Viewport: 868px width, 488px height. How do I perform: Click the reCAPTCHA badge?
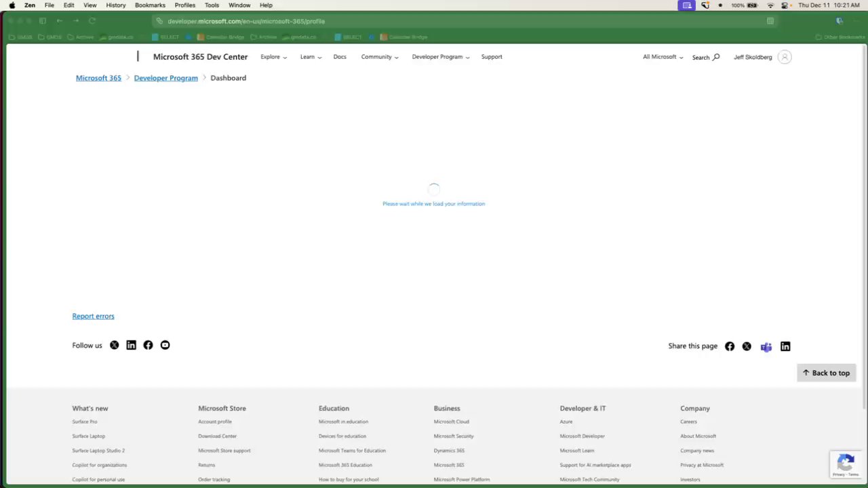click(x=846, y=464)
